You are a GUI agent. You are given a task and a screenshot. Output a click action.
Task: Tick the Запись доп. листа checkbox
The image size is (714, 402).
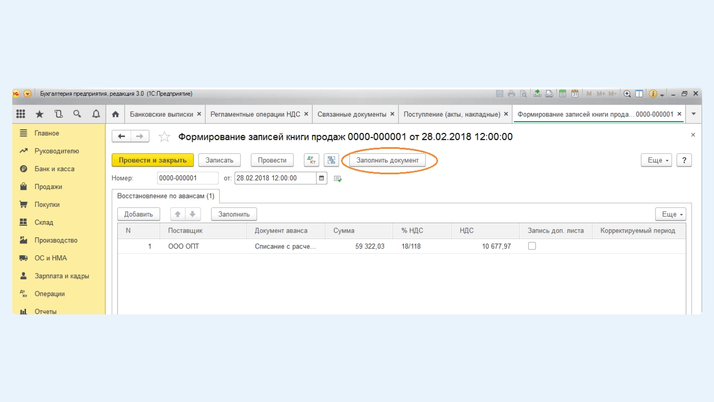coord(532,246)
